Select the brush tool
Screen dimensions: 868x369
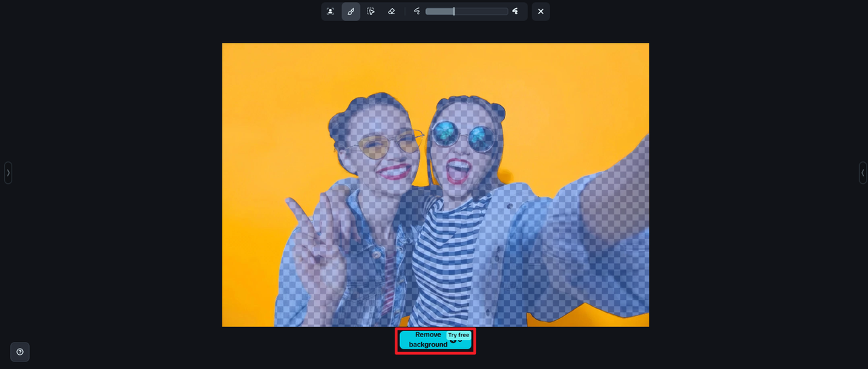pyautogui.click(x=351, y=12)
